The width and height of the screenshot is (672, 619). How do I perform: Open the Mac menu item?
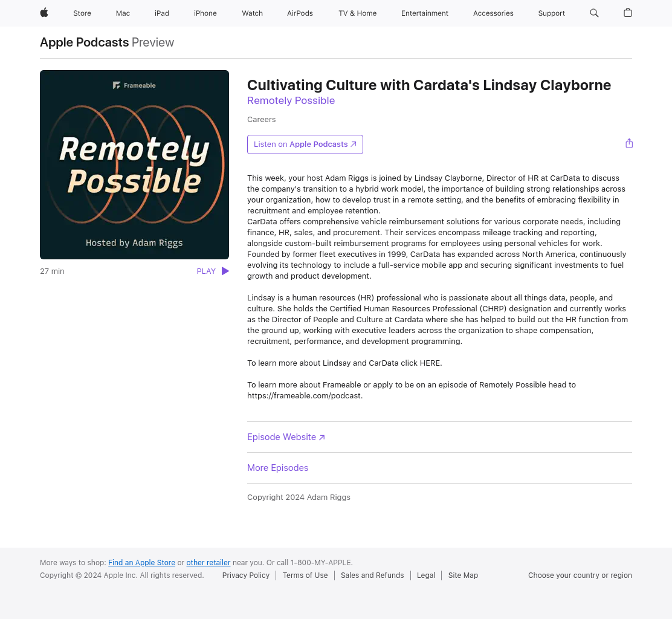tap(123, 13)
